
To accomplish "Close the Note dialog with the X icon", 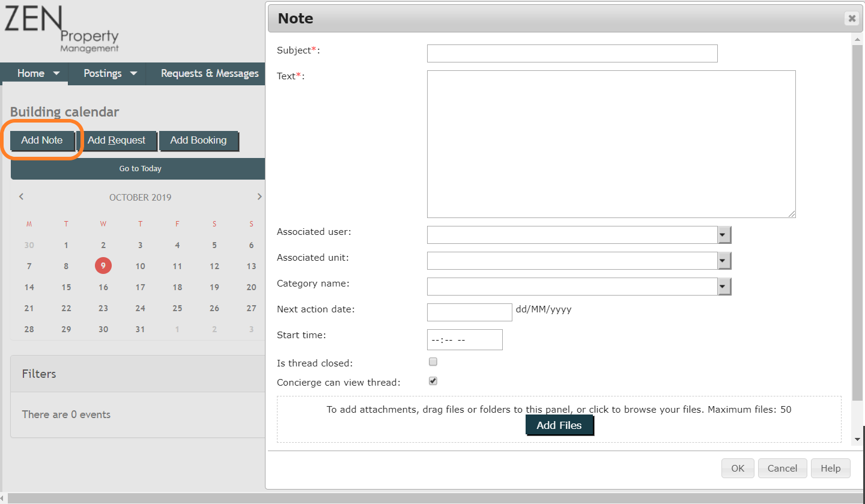I will pos(851,18).
